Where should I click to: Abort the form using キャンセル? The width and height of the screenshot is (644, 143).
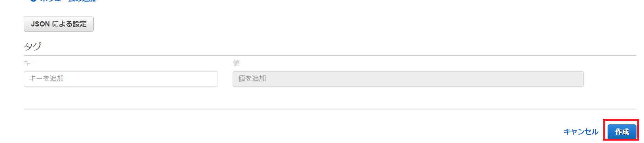(581, 132)
